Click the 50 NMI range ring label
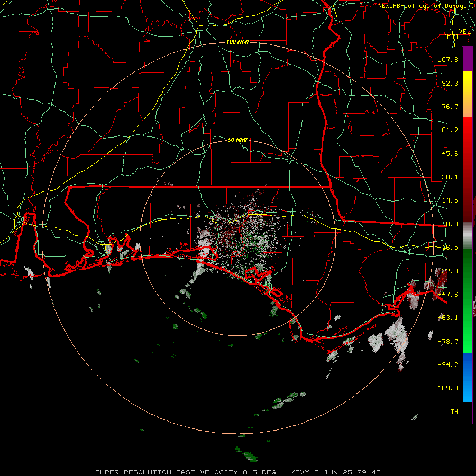Image resolution: width=476 pixels, height=476 pixels. 237,140
